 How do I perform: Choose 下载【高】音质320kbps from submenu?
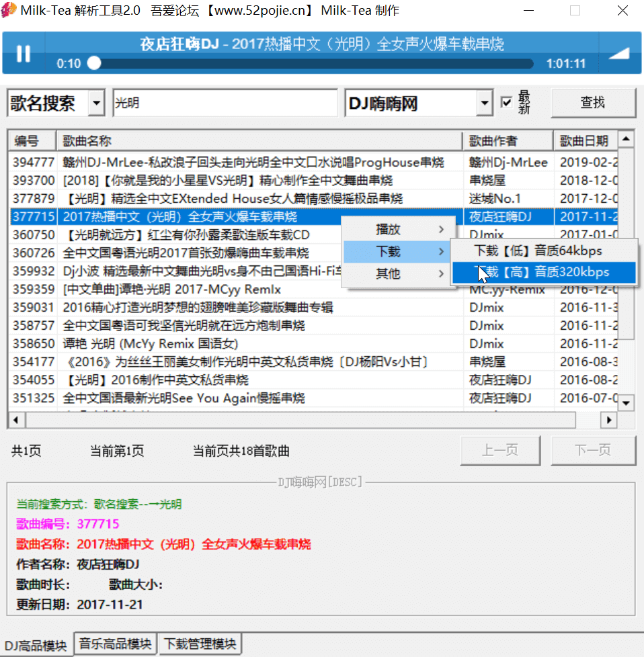click(x=542, y=271)
